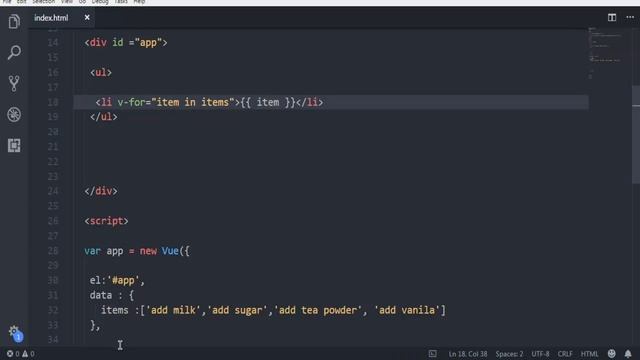Open the Extensions view
Screen dimensions: 640x360
[x=14, y=145]
